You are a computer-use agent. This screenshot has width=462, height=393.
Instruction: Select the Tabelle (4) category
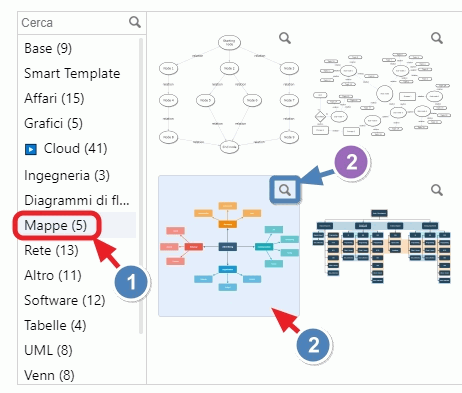tap(55, 325)
